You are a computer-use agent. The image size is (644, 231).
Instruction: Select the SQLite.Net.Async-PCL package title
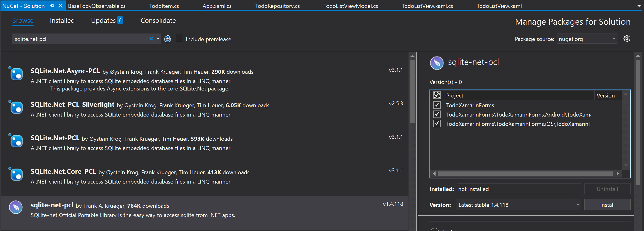point(65,71)
